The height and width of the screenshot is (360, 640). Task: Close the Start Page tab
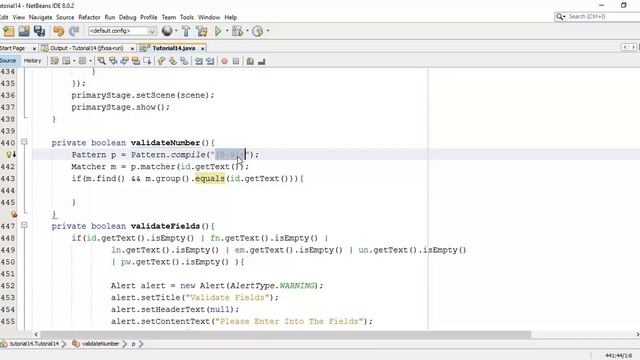(34, 49)
